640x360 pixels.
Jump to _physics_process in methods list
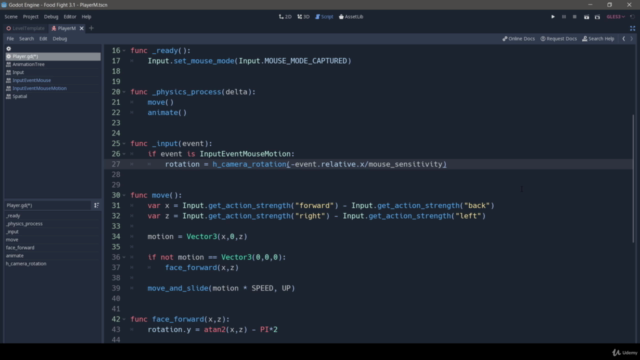coord(53,224)
